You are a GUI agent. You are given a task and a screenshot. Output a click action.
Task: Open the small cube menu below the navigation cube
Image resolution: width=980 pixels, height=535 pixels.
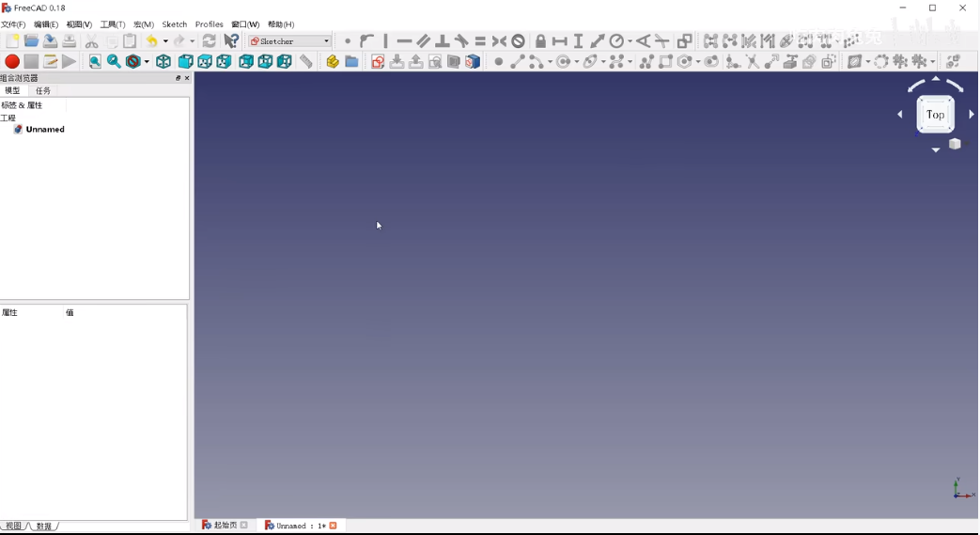955,144
